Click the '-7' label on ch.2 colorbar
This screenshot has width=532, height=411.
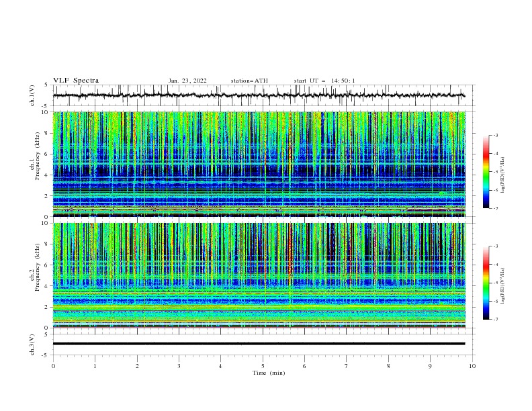tap(495, 320)
